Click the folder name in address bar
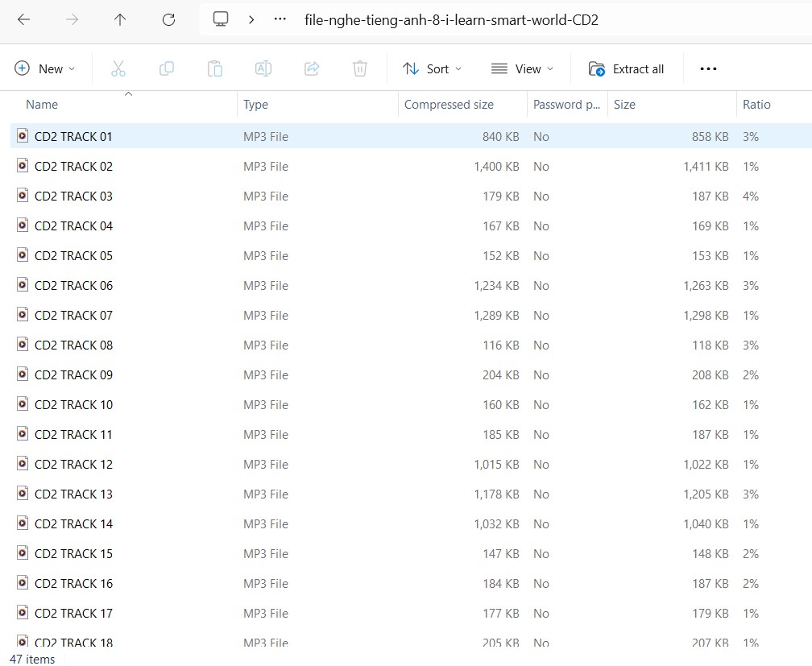This screenshot has height=666, width=812. [x=451, y=20]
